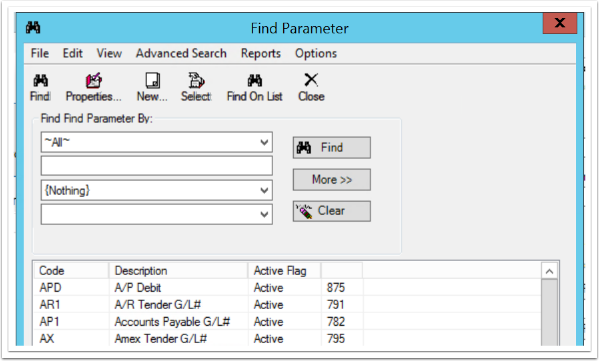
Task: Click the Find binoculars toolbar icon
Action: pos(40,81)
